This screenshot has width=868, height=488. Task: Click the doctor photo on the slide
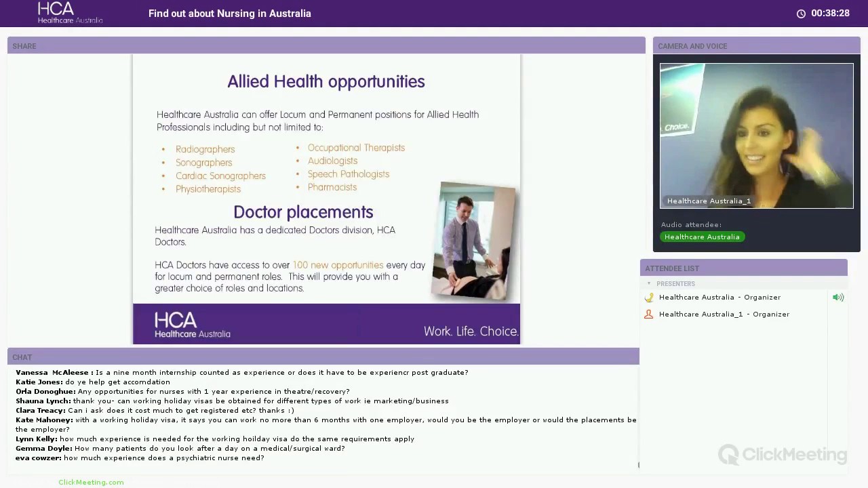[x=473, y=241]
